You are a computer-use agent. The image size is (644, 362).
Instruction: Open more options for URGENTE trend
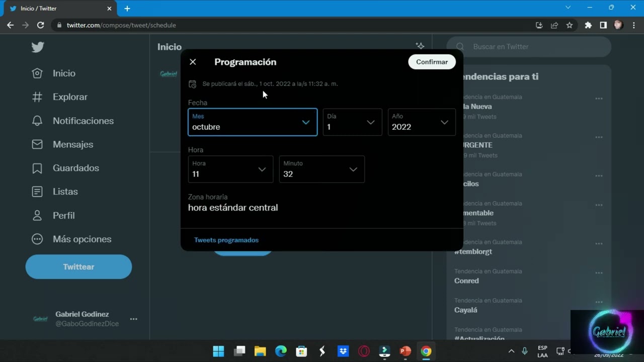click(x=599, y=137)
